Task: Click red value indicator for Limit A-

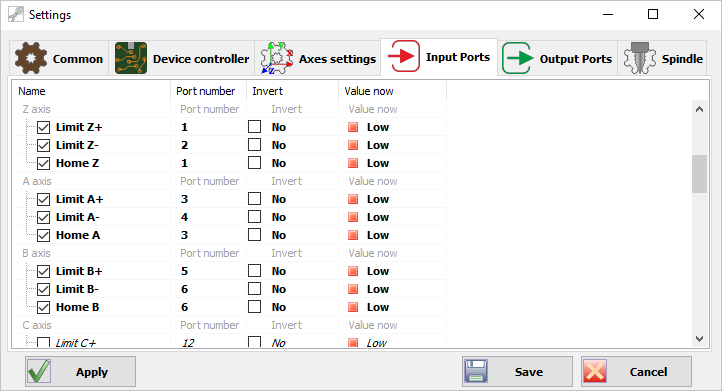Action: pyautogui.click(x=353, y=217)
